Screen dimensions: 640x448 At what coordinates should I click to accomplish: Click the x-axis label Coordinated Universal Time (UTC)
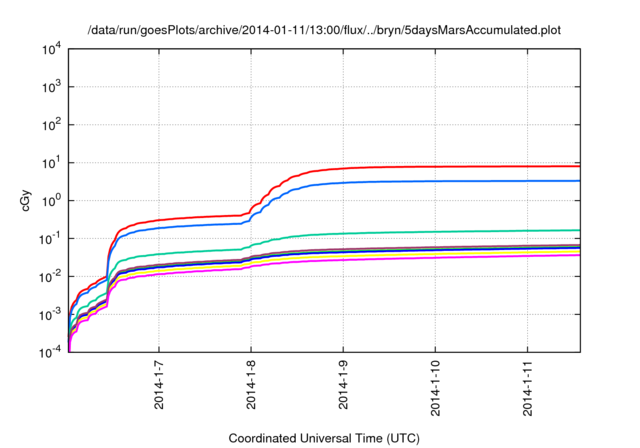[324, 438]
